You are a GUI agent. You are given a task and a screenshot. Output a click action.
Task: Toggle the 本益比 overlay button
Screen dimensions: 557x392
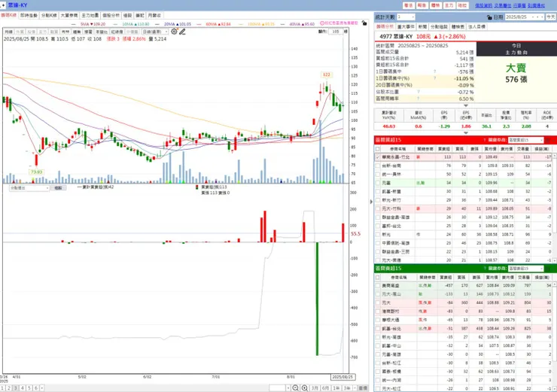(x=101, y=32)
